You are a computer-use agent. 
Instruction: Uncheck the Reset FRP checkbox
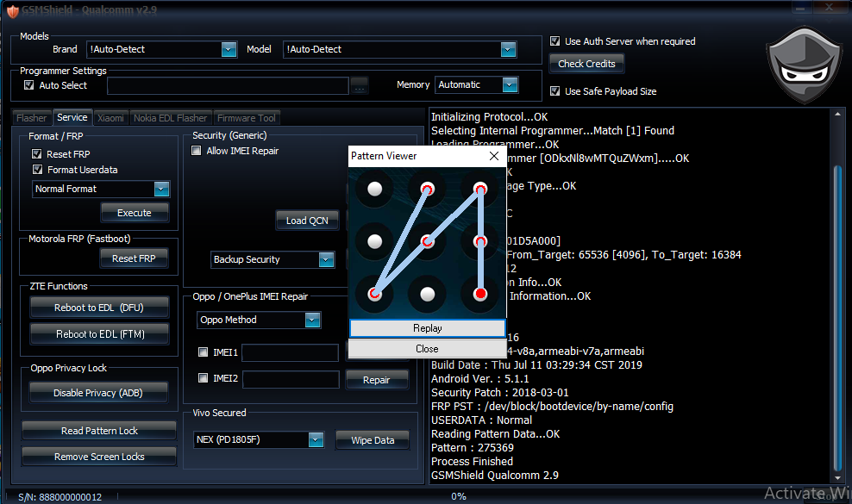tap(37, 154)
